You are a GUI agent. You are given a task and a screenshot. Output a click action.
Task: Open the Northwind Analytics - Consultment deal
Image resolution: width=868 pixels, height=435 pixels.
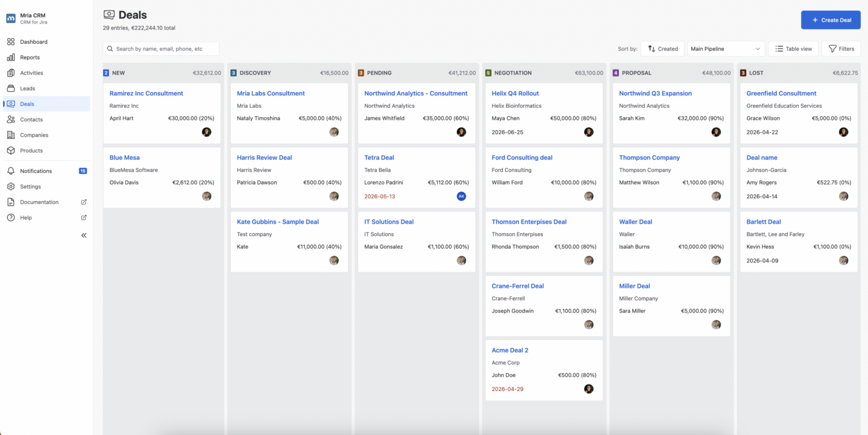(416, 93)
